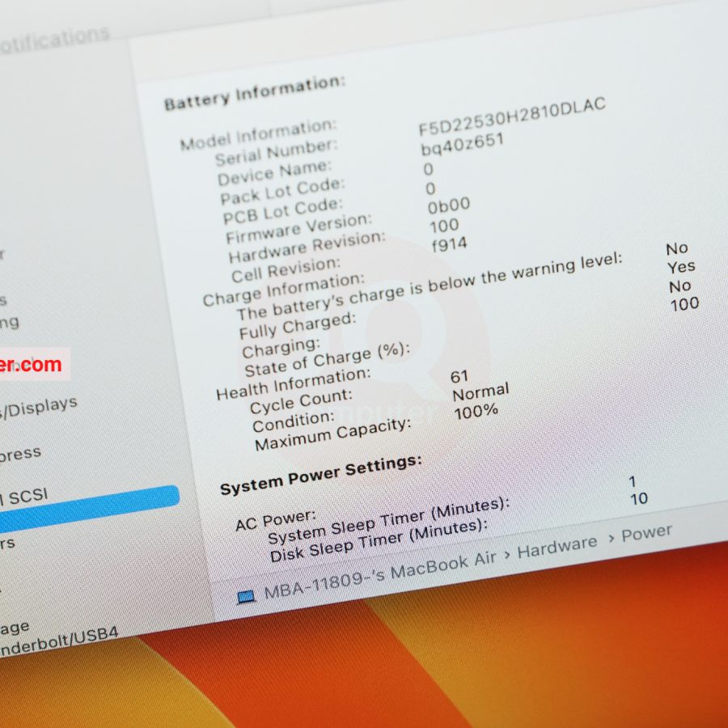This screenshot has width=728, height=728.
Task: Select "MBA-11809-'s MacBook Air" in the path bar
Action: point(380,575)
